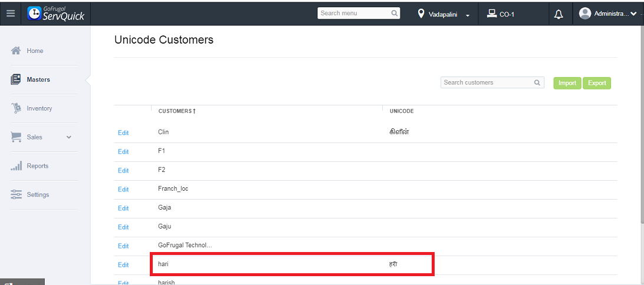Select the customer name Gaja
Image resolution: width=644 pixels, height=285 pixels.
[x=165, y=207]
